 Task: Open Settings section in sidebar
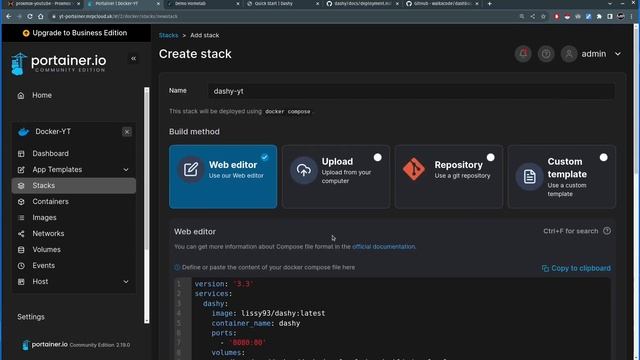31,317
